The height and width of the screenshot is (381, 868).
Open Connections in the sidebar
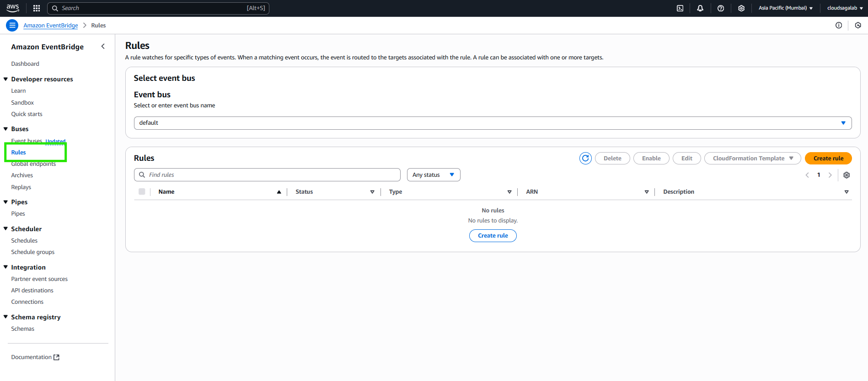[27, 302]
